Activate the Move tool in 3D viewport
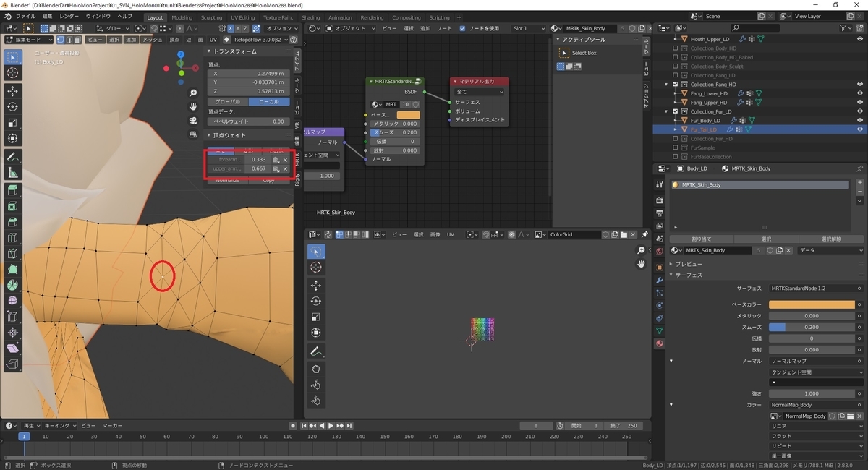The image size is (868, 470). click(x=12, y=91)
